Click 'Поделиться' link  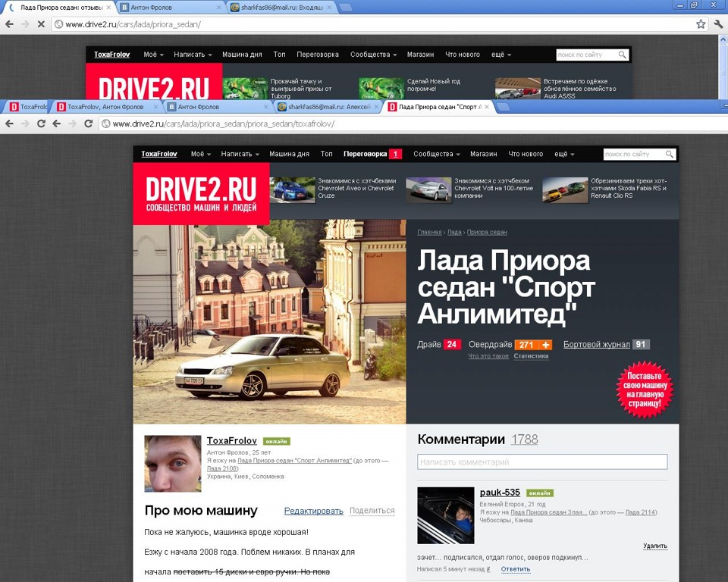(x=372, y=511)
